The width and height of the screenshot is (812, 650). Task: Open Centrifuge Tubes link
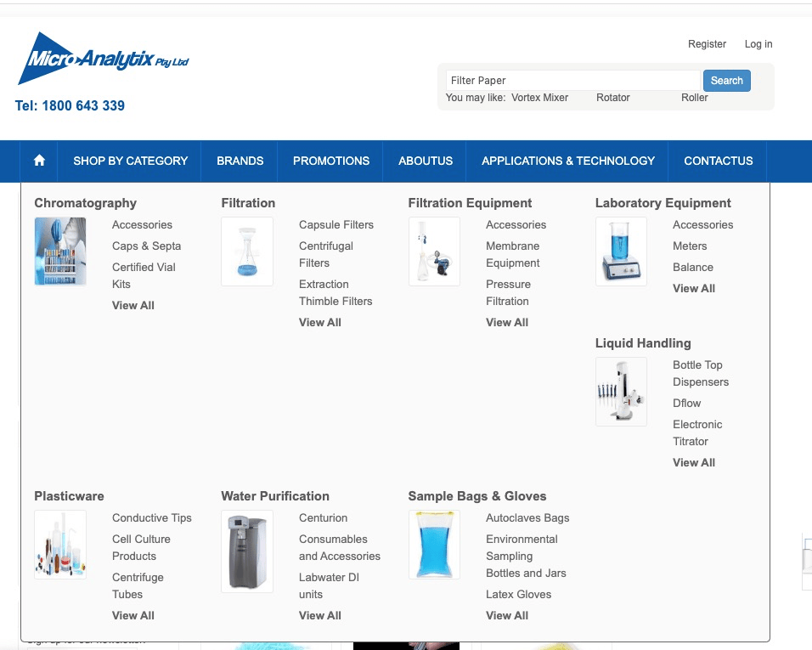pyautogui.click(x=138, y=585)
